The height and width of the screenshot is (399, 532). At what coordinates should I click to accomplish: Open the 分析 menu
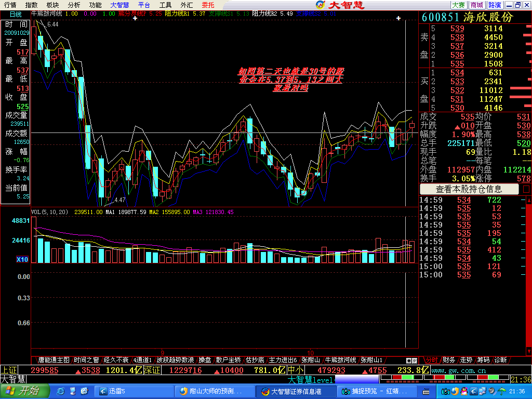click(74, 5)
